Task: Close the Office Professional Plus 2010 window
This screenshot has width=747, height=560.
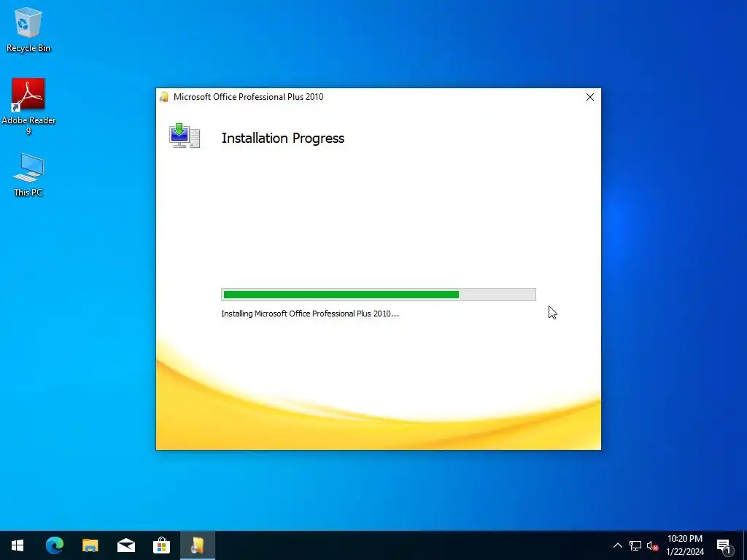Action: (x=589, y=97)
